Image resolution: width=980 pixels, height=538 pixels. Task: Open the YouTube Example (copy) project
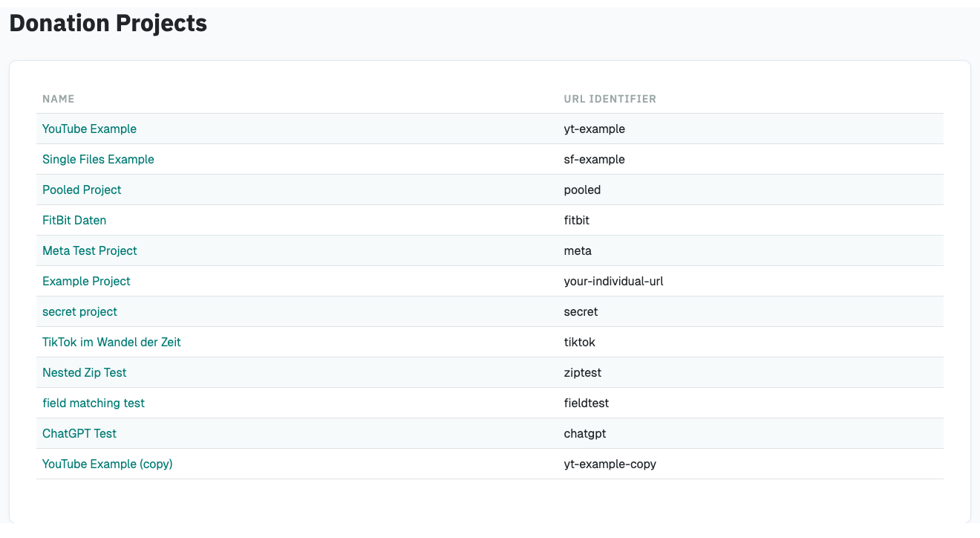(x=108, y=464)
